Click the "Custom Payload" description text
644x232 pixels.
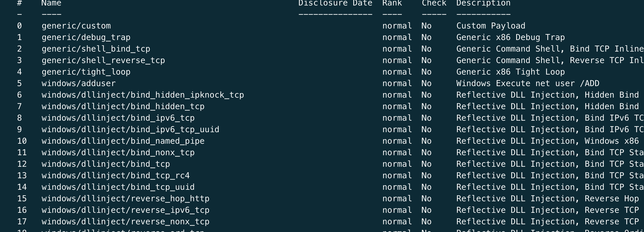pyautogui.click(x=491, y=26)
